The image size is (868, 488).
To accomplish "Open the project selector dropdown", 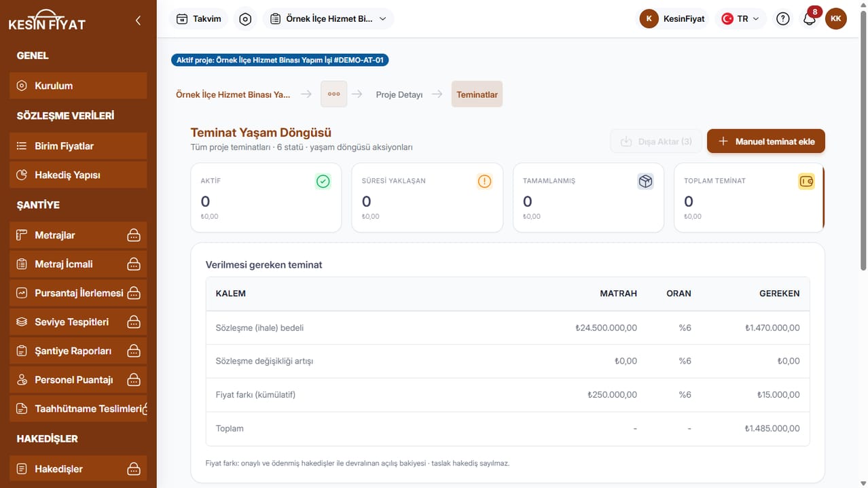I will click(329, 19).
